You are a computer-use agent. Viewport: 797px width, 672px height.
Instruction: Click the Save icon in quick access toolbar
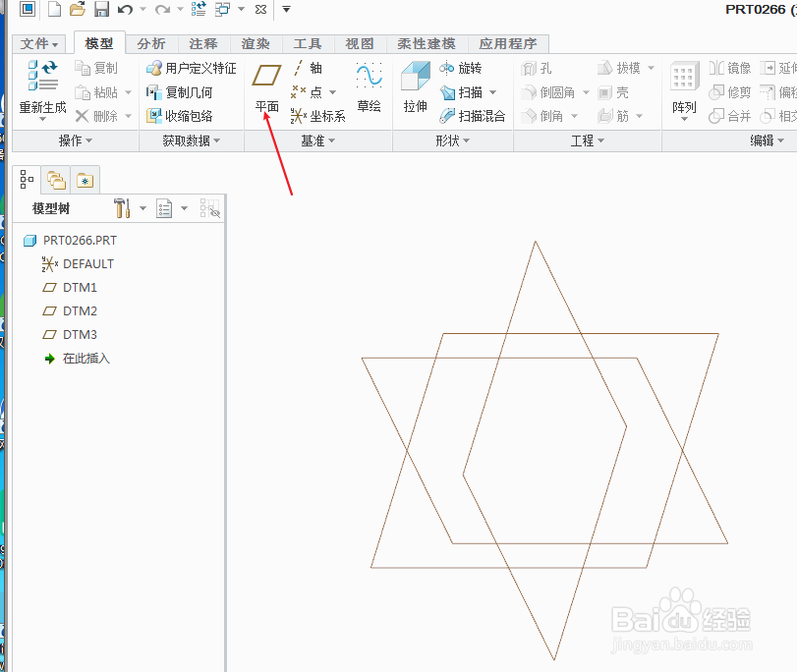(101, 9)
